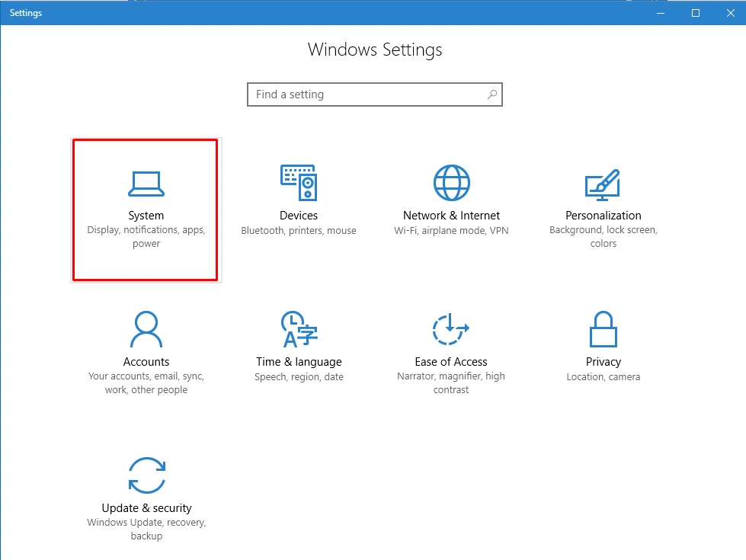Click the 'Speech, region, date' description
This screenshot has width=746, height=560.
[x=299, y=377]
